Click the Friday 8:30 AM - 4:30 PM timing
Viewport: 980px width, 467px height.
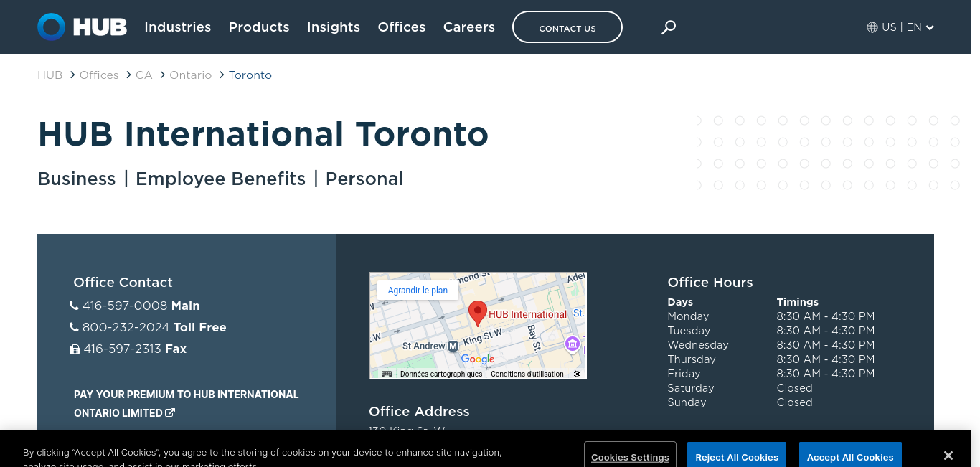pos(826,374)
